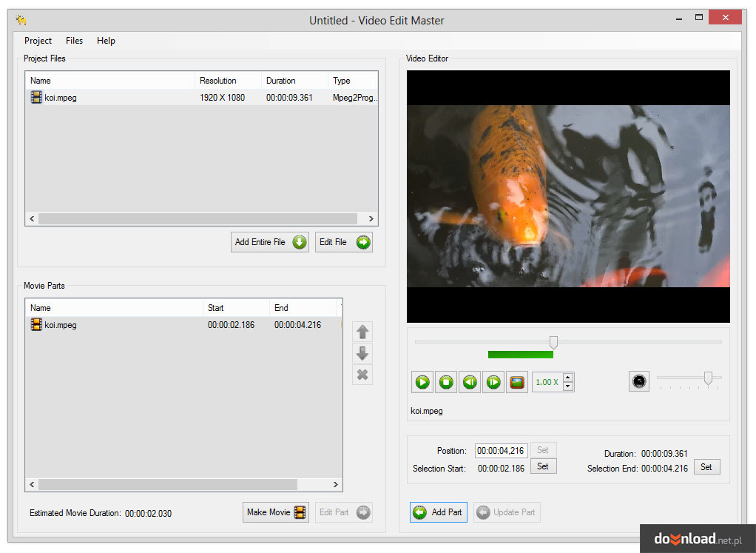
Task: Click the disabled Update Part button
Action: [x=507, y=512]
